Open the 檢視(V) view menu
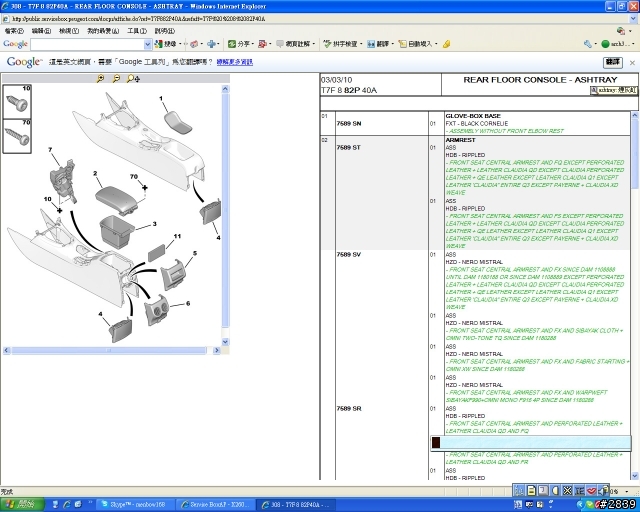Image resolution: width=640 pixels, height=512 pixels. pos(69,31)
